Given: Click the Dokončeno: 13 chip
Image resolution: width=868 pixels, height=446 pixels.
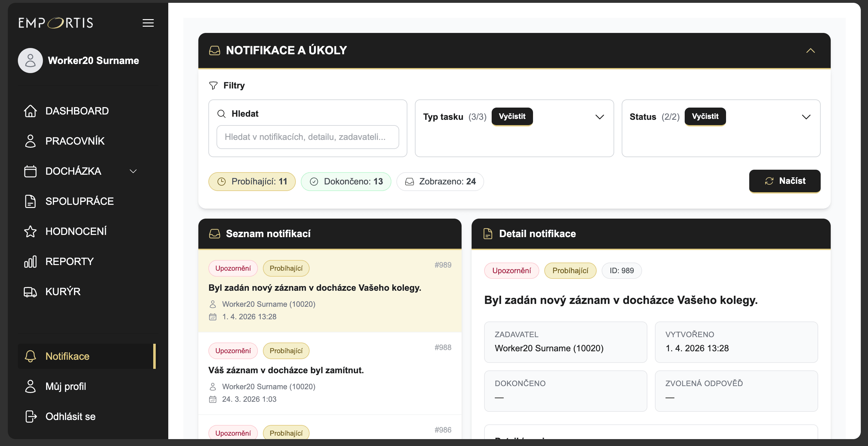Looking at the screenshot, I should (346, 182).
